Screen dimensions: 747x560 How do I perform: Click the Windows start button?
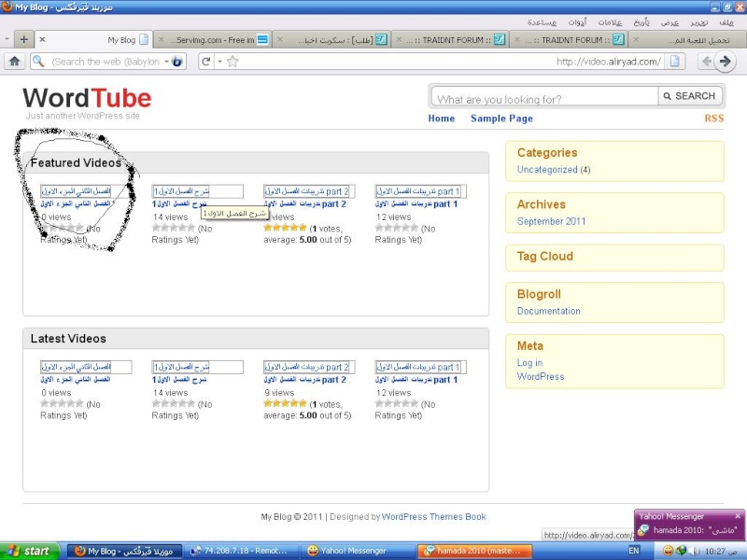[x=30, y=551]
